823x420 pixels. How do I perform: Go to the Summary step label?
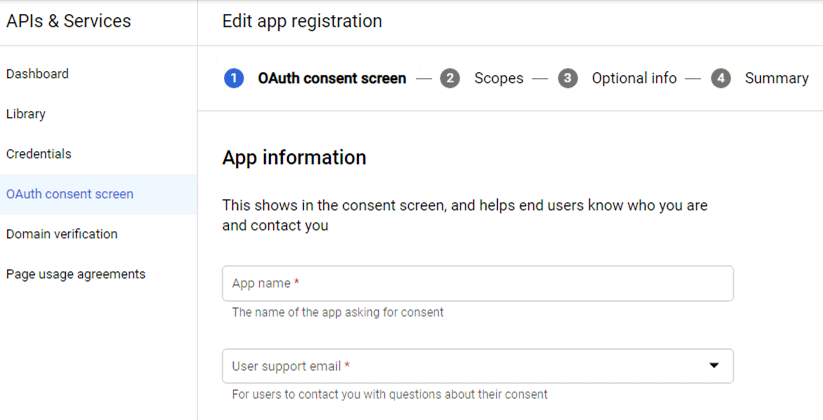pyautogui.click(x=776, y=78)
